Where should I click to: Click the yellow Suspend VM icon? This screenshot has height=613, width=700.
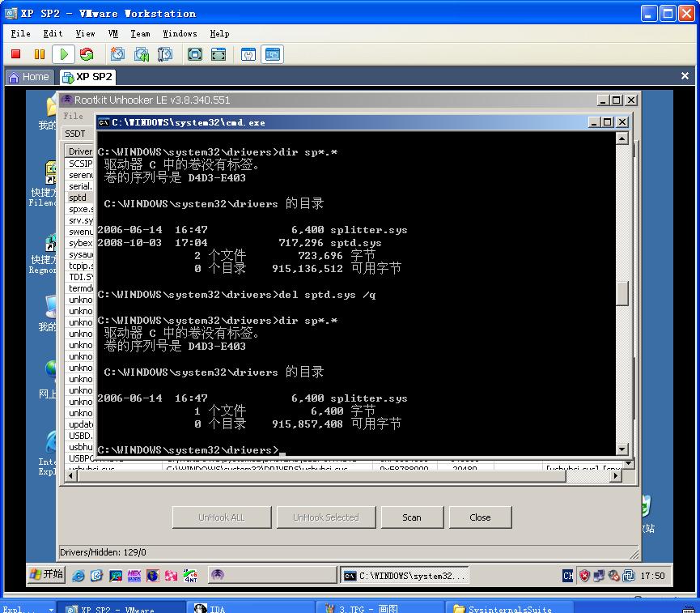(40, 54)
